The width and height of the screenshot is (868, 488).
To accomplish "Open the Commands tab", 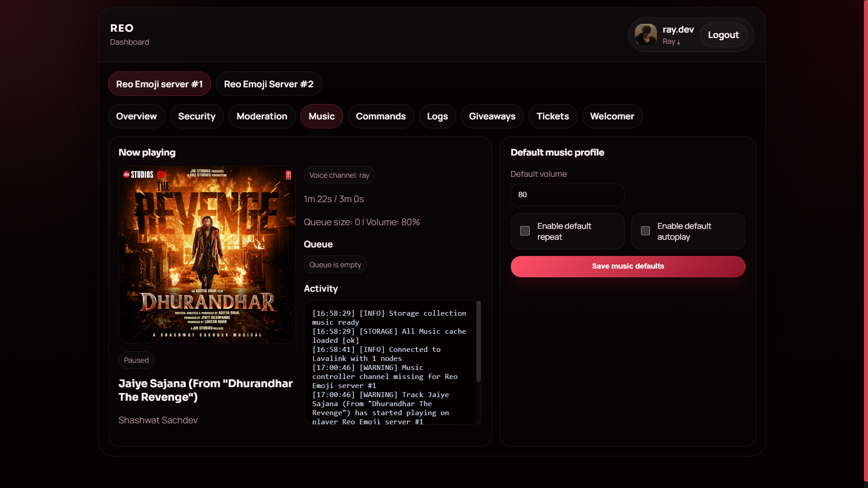I will click(381, 116).
